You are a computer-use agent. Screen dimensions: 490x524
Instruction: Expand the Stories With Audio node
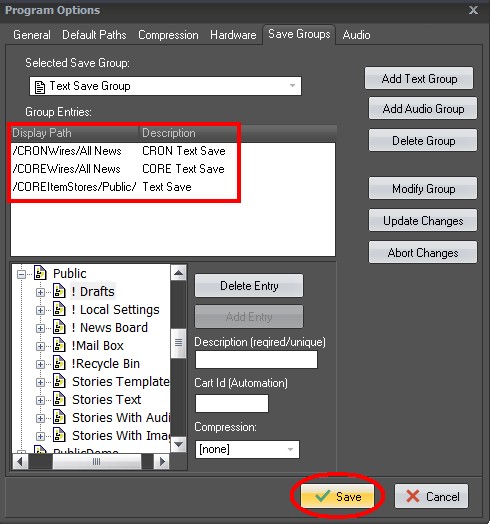[x=40, y=419]
